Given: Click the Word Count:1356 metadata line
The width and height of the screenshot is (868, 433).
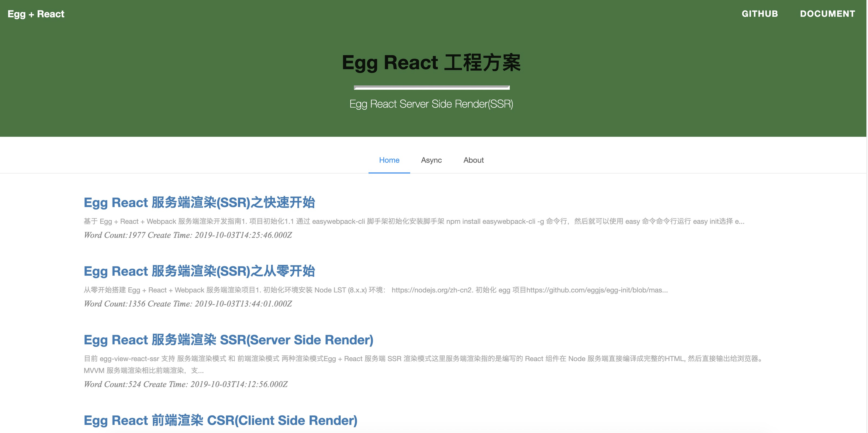Looking at the screenshot, I should pyautogui.click(x=188, y=304).
